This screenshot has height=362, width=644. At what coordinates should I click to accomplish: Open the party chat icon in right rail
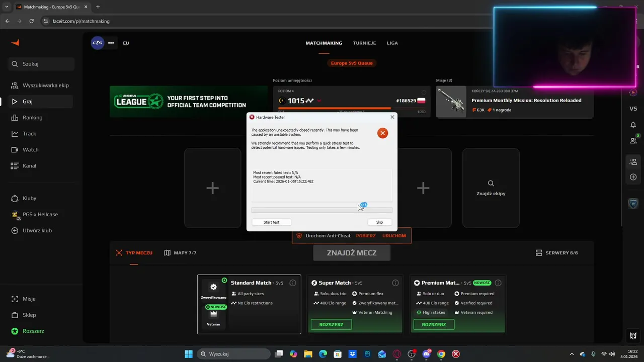coord(633,161)
